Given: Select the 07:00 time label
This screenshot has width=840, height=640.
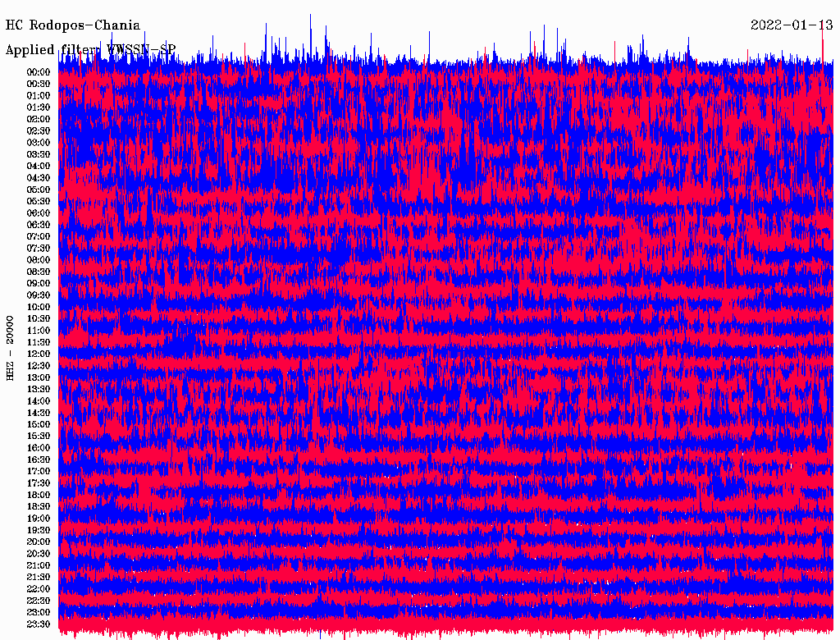Looking at the screenshot, I should (39, 237).
